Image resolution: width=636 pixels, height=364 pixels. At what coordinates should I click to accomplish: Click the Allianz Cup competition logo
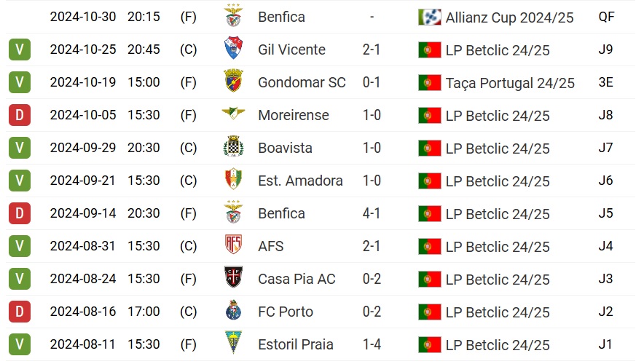tap(430, 17)
